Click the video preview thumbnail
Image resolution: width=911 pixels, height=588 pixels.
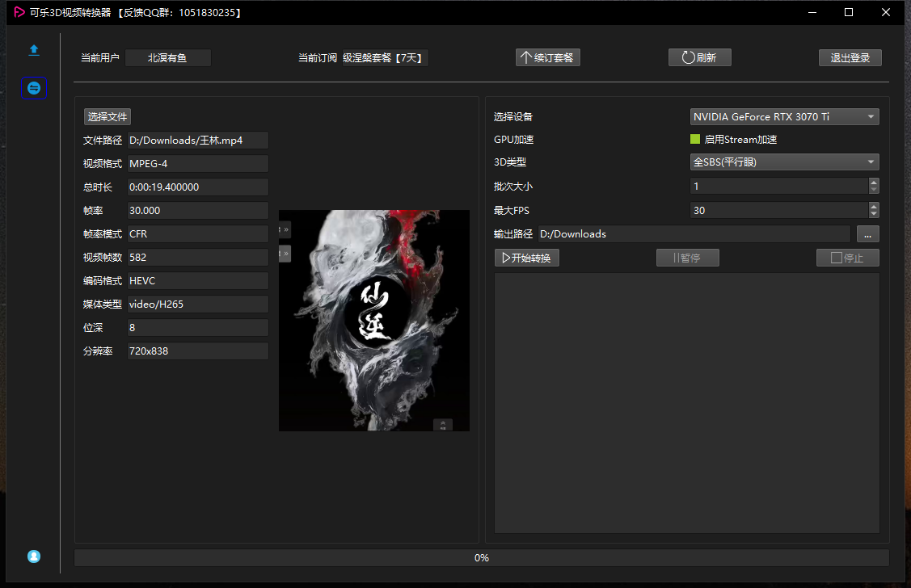(x=374, y=321)
